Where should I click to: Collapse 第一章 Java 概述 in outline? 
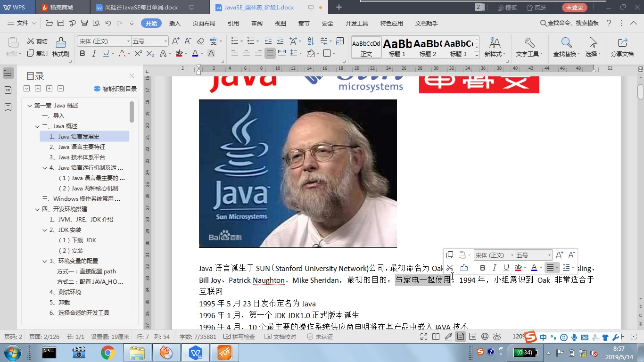click(30, 106)
